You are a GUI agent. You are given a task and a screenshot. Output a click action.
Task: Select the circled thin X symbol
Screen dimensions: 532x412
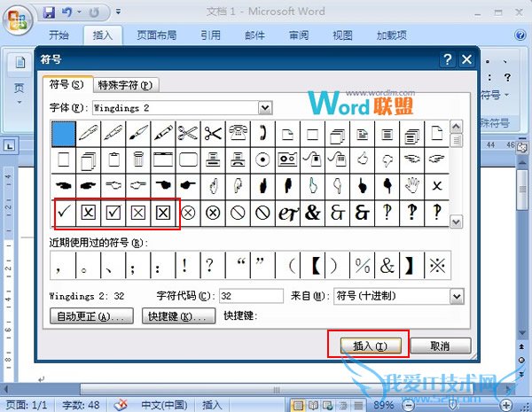188,213
